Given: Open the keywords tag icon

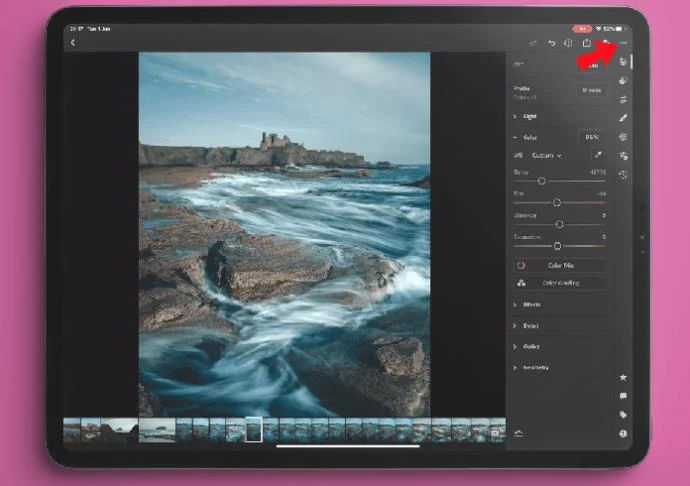Looking at the screenshot, I should (623, 415).
